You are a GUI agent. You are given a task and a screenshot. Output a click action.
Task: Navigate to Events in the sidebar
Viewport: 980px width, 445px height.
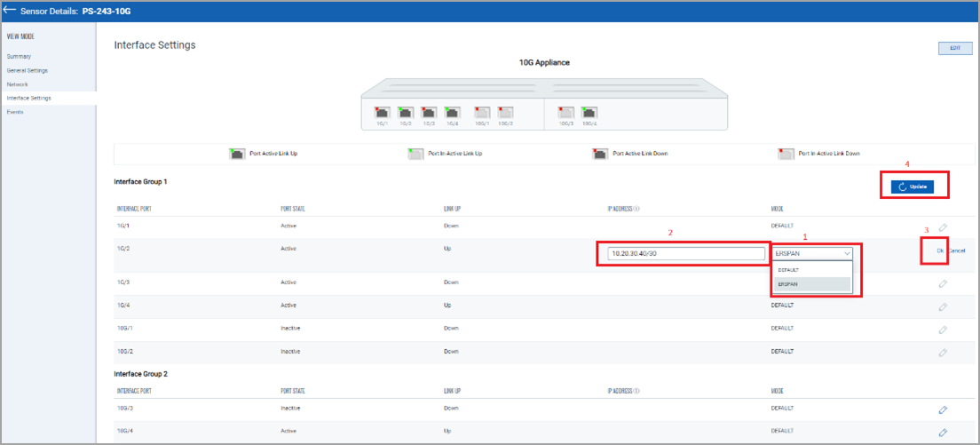coord(17,112)
